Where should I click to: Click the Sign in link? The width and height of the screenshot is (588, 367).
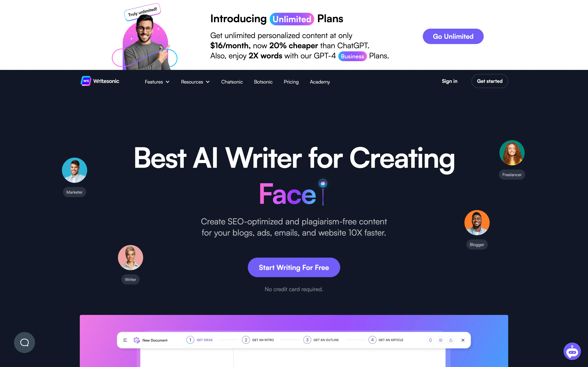(x=450, y=81)
